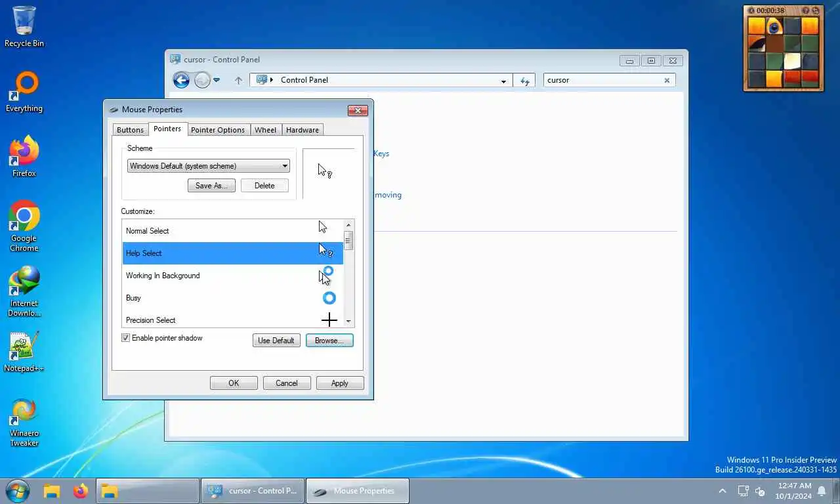
Task: Open the network tray icon
Action: pyautogui.click(x=743, y=491)
